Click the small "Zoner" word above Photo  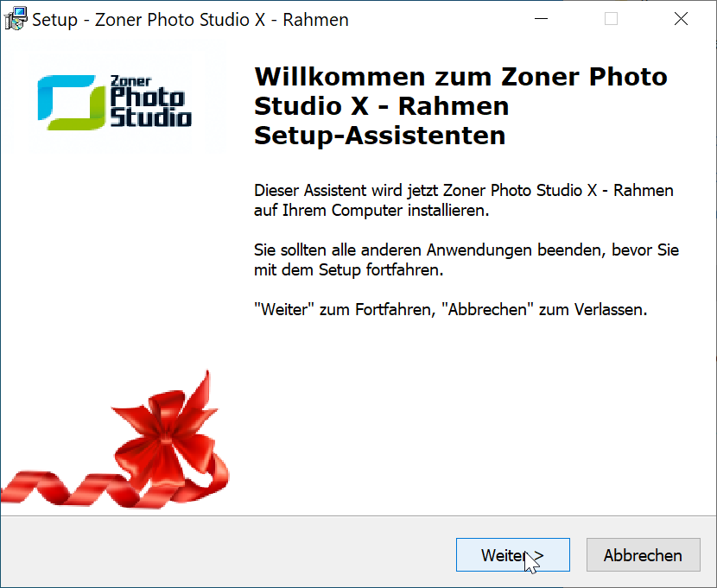130,81
